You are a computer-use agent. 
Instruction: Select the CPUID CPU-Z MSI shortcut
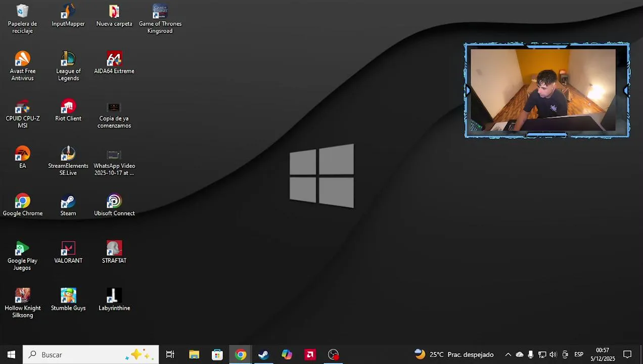22,114
